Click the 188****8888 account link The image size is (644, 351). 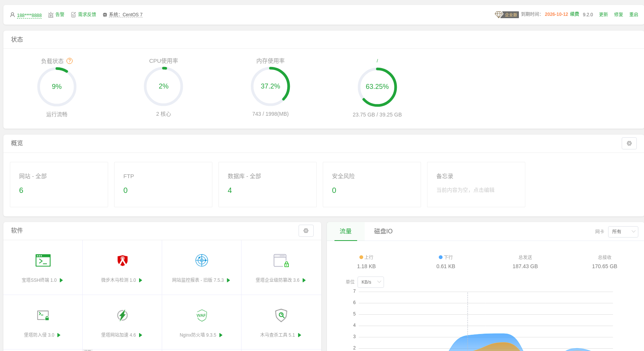click(x=29, y=16)
